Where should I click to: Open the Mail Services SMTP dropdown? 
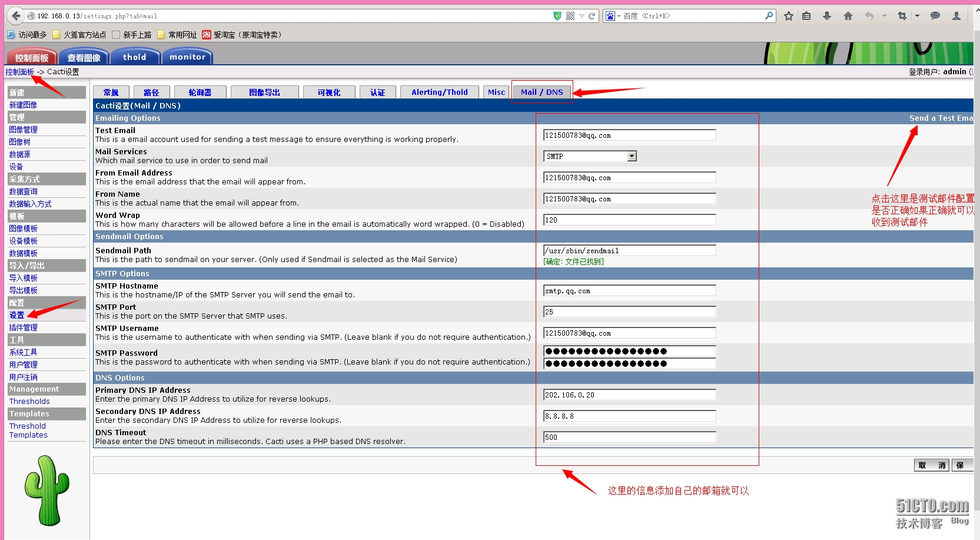(590, 156)
